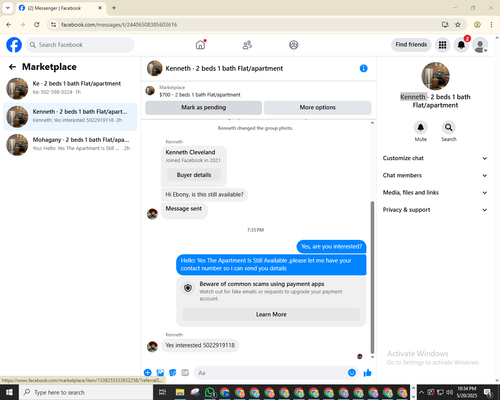Click the Find friends button
This screenshot has height=400, width=500.
coord(411,45)
